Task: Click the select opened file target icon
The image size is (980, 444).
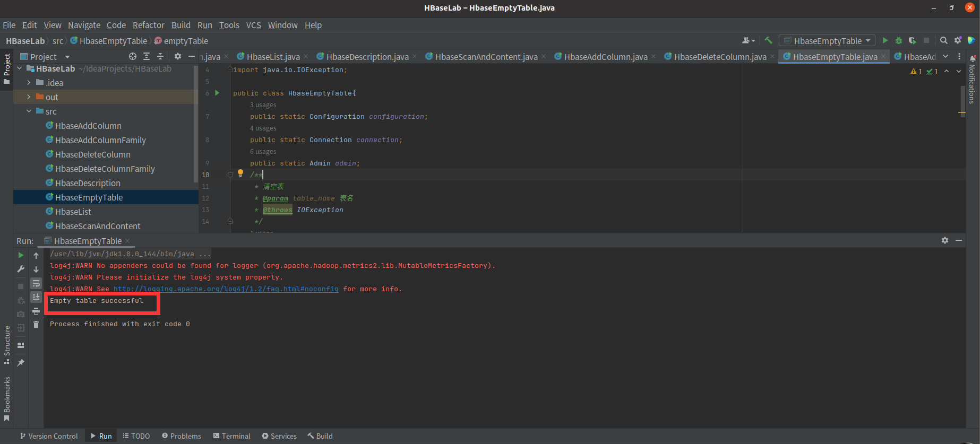Action: [133, 56]
